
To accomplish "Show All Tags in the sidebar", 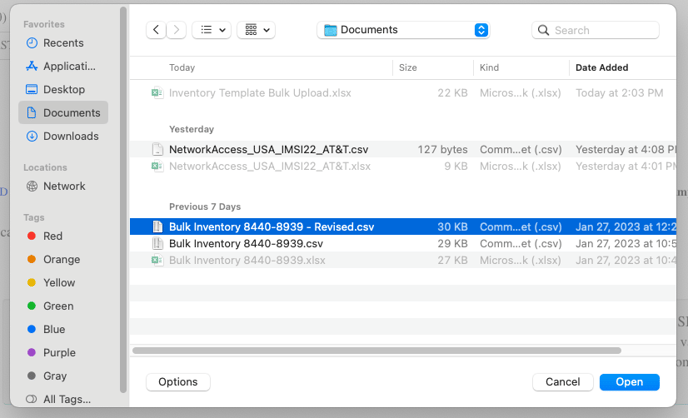I will tap(65, 399).
